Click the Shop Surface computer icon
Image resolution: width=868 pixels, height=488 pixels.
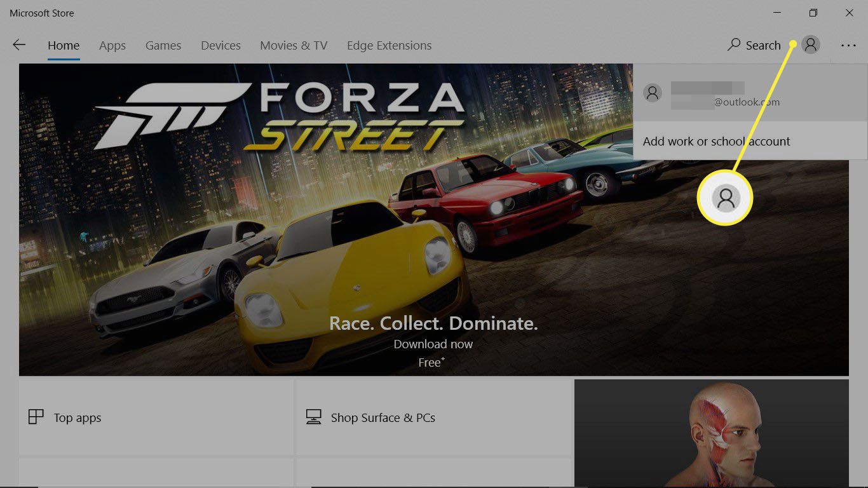point(313,417)
